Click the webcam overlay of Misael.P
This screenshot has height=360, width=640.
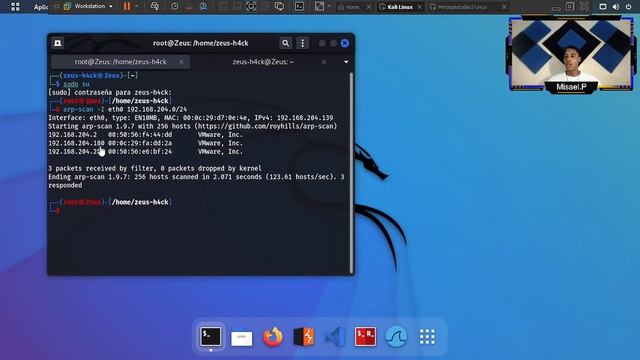(571, 55)
